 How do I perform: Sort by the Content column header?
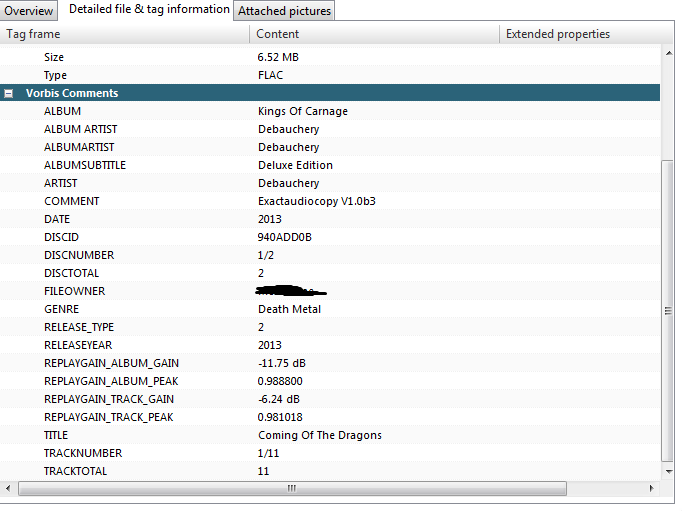[374, 34]
